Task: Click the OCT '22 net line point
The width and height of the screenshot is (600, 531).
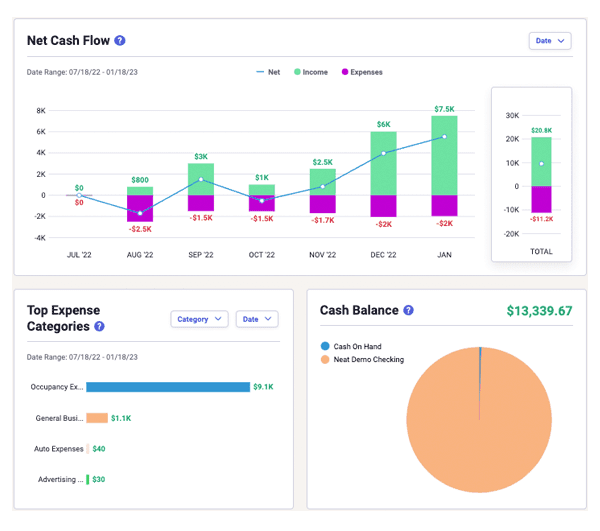Action: (262, 201)
